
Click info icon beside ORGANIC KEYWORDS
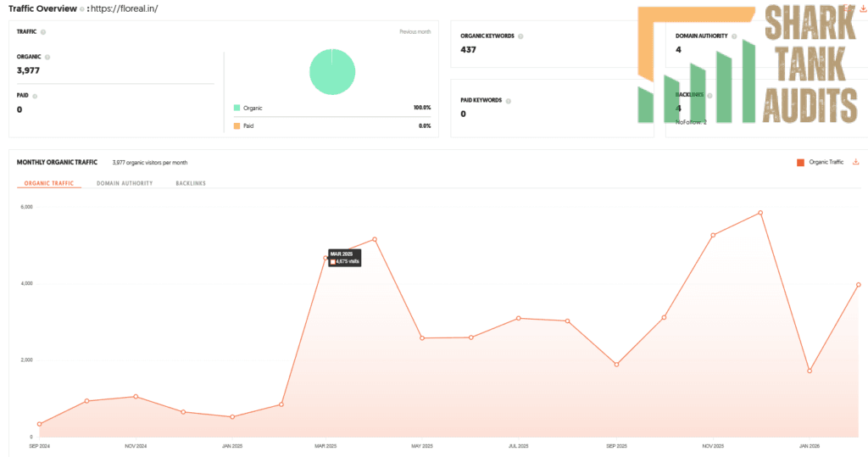[520, 36]
